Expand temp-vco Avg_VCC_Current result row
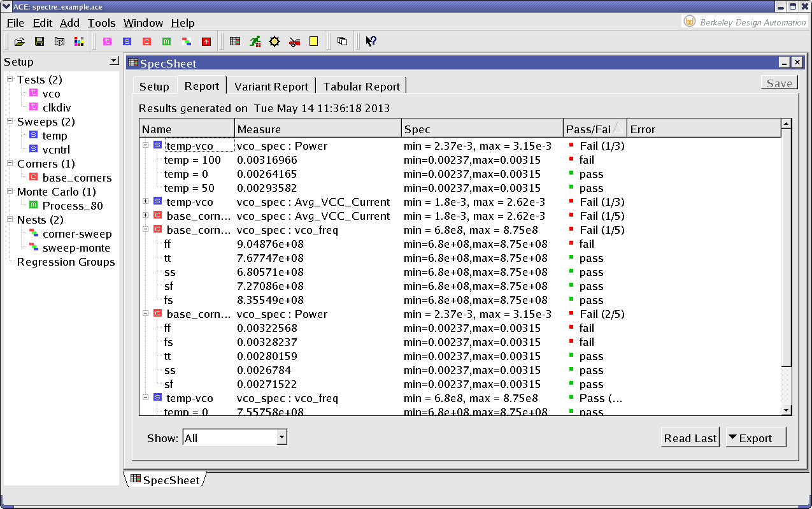This screenshot has width=812, height=509. 146,201
